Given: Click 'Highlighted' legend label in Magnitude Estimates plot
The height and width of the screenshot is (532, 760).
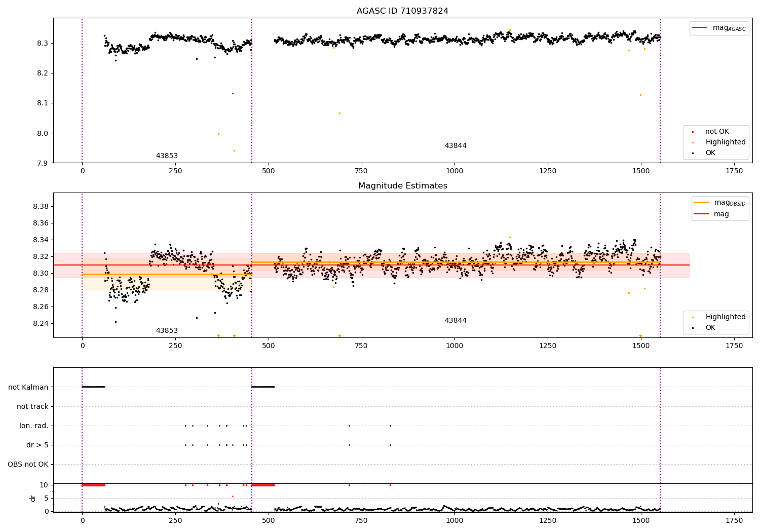Looking at the screenshot, I should point(726,317).
